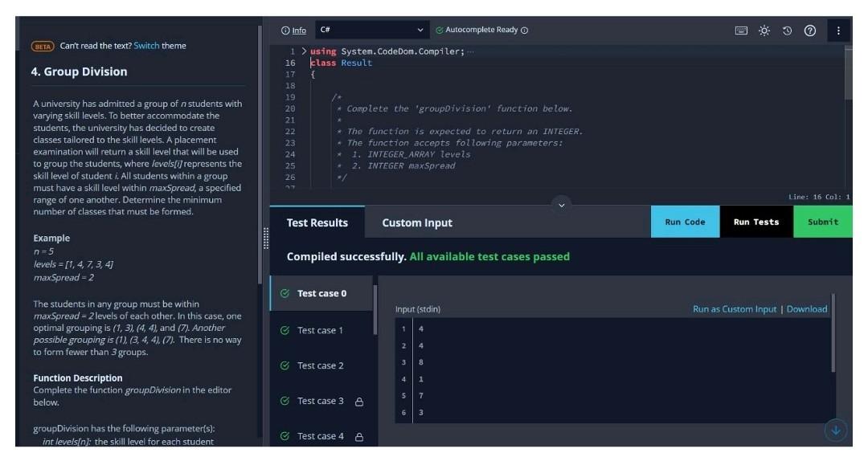This screenshot has width=868, height=461.
Task: Select Test case 3
Action: click(321, 402)
